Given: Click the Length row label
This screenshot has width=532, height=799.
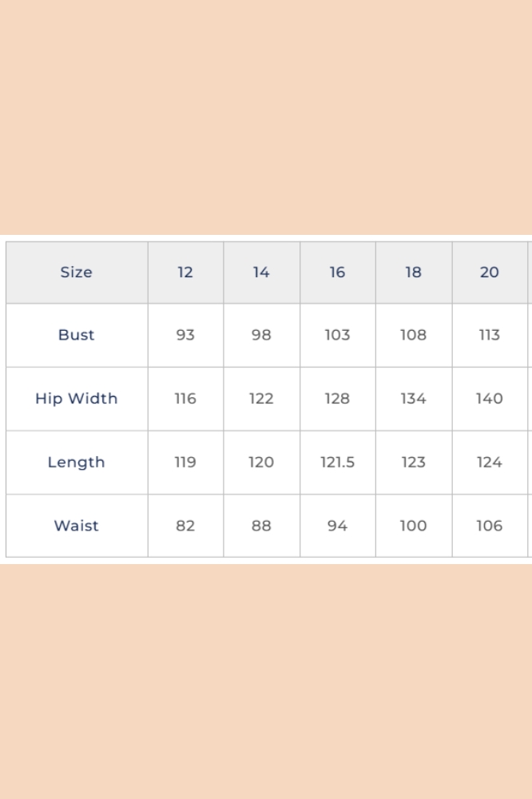Looking at the screenshot, I should (x=76, y=462).
